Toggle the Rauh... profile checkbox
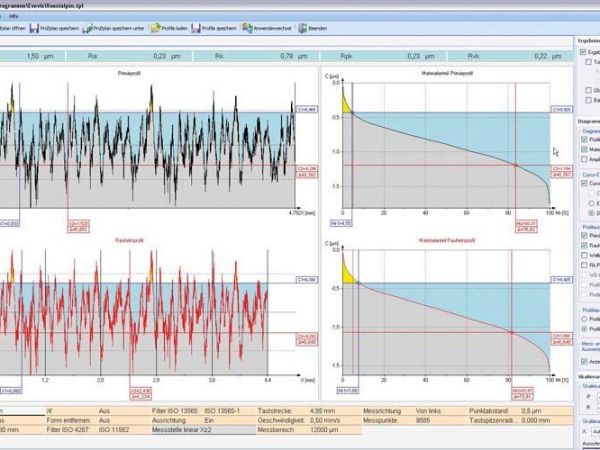Viewport: 600px width, 450px height. [584, 245]
